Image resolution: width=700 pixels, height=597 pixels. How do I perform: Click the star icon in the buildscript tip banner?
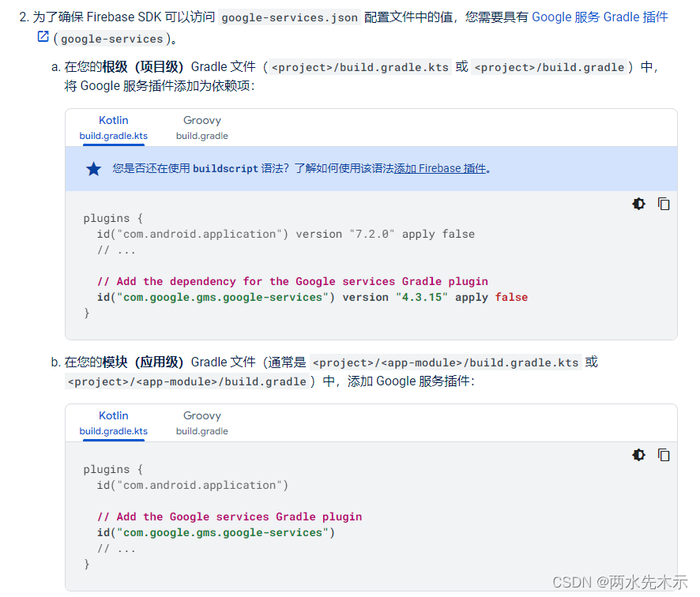pos(93,167)
